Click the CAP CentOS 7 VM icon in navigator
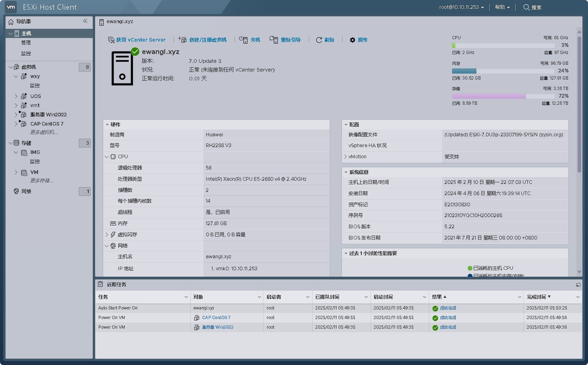588x365 pixels. click(x=23, y=124)
